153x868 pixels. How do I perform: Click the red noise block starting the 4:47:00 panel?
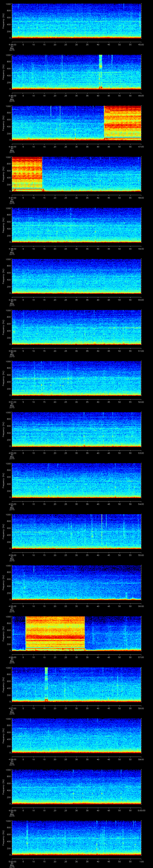pyautogui.click(x=27, y=174)
